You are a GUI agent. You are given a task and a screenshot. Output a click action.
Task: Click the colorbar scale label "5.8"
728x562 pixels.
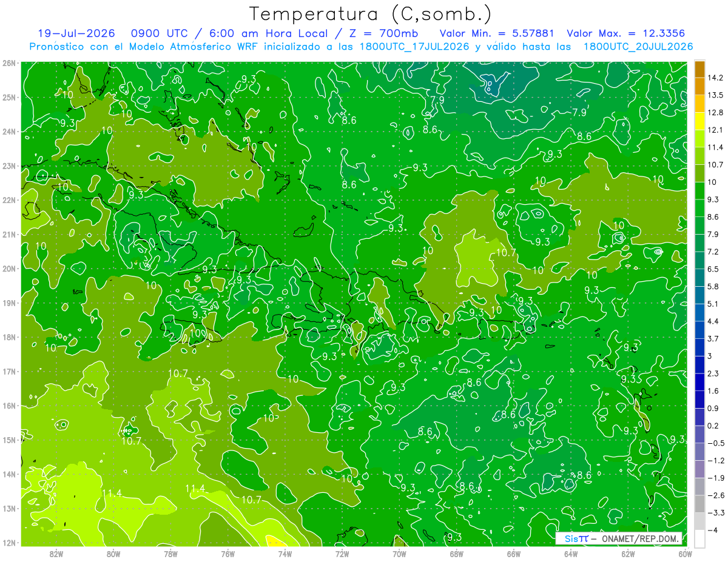click(713, 286)
